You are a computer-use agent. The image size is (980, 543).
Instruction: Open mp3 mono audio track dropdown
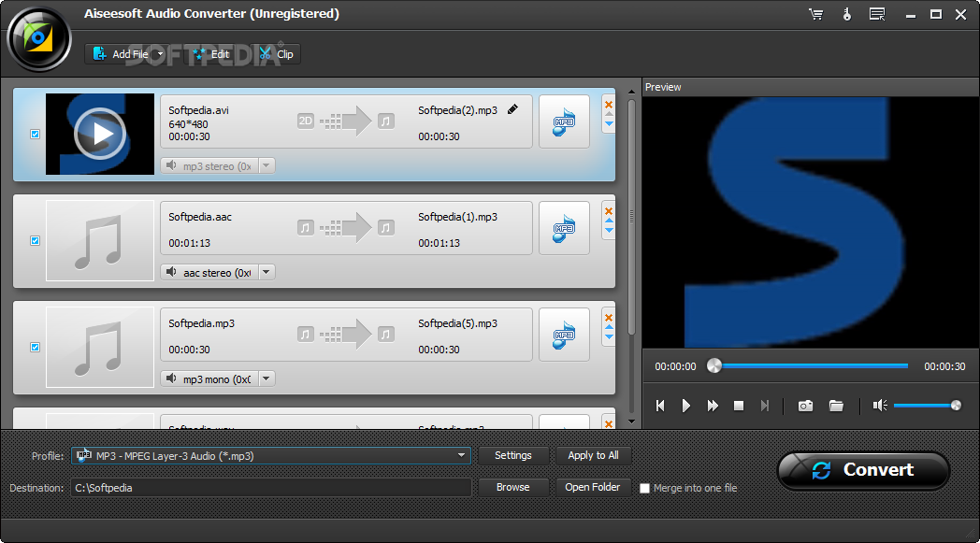coord(267,378)
